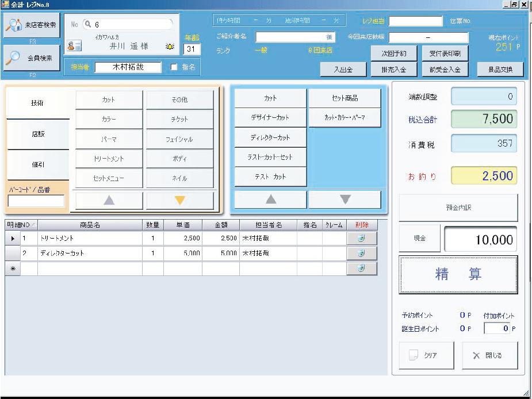Click the クリア button with the page icon

tap(426, 355)
